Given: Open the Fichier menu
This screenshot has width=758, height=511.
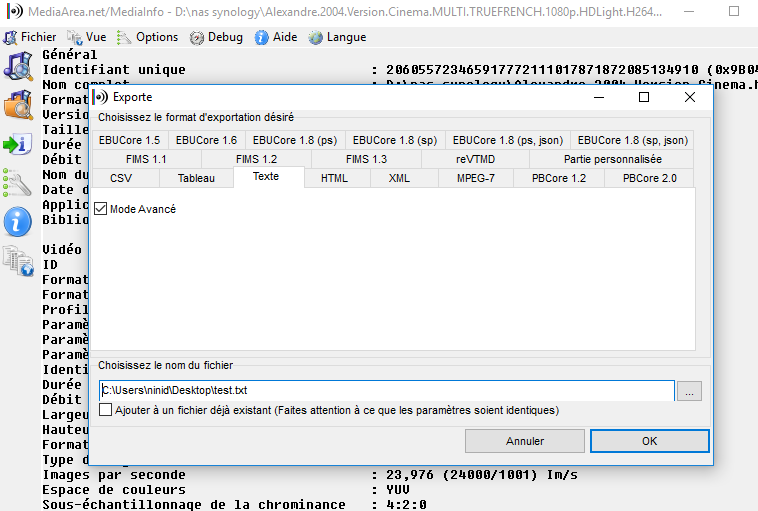Looking at the screenshot, I should pos(30,37).
